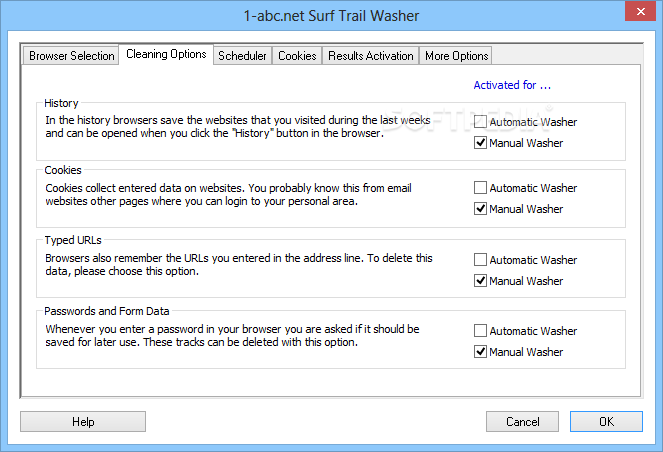
Task: Confirm settings with OK
Action: (x=606, y=422)
